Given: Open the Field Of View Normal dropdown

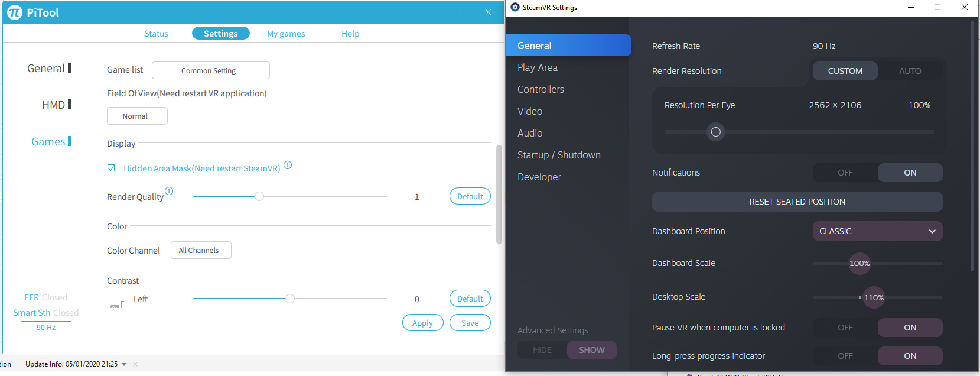Looking at the screenshot, I should pos(137,116).
